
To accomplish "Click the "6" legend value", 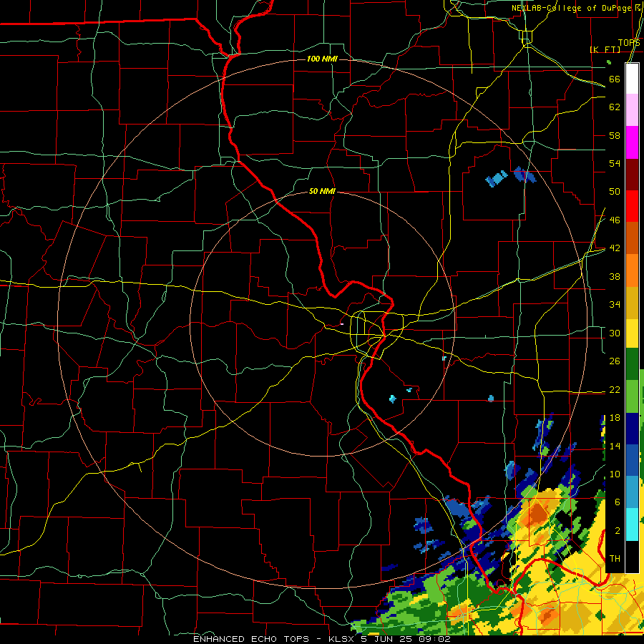I will coord(618,502).
